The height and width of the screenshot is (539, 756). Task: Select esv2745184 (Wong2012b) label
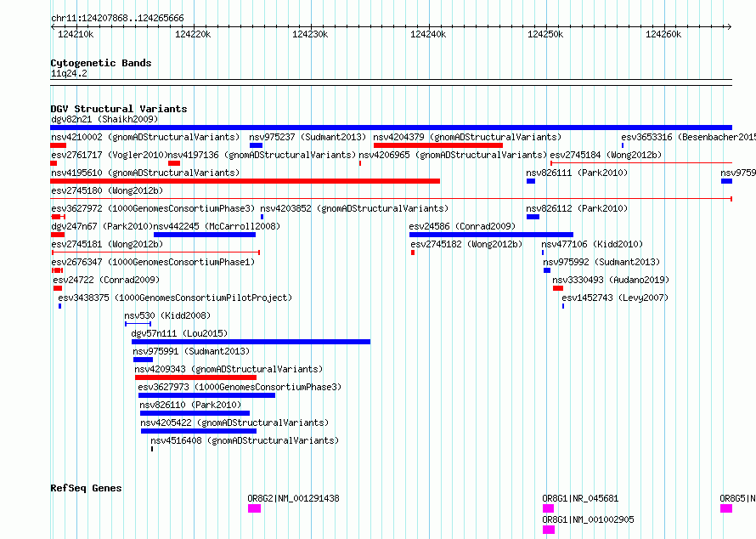tap(606, 155)
